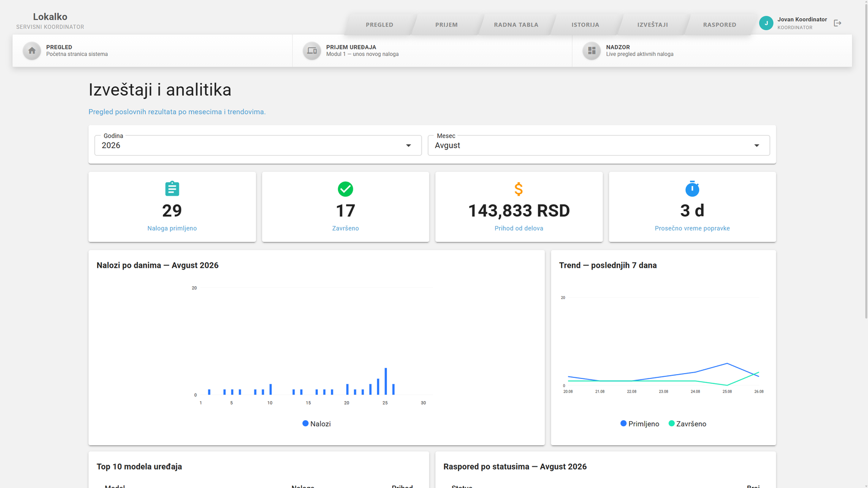Image resolution: width=868 pixels, height=488 pixels.
Task: Click the orange dollar icon for Prihod od delova
Action: 519,189
